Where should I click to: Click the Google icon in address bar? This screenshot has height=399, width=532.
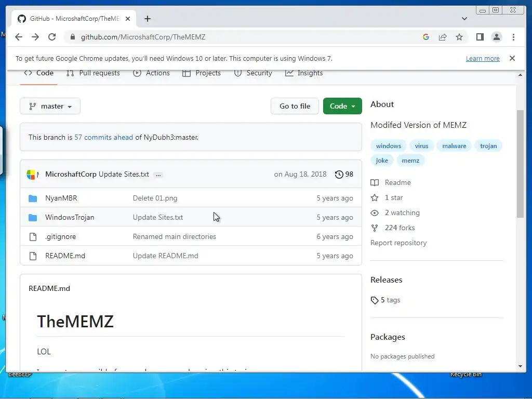(426, 37)
